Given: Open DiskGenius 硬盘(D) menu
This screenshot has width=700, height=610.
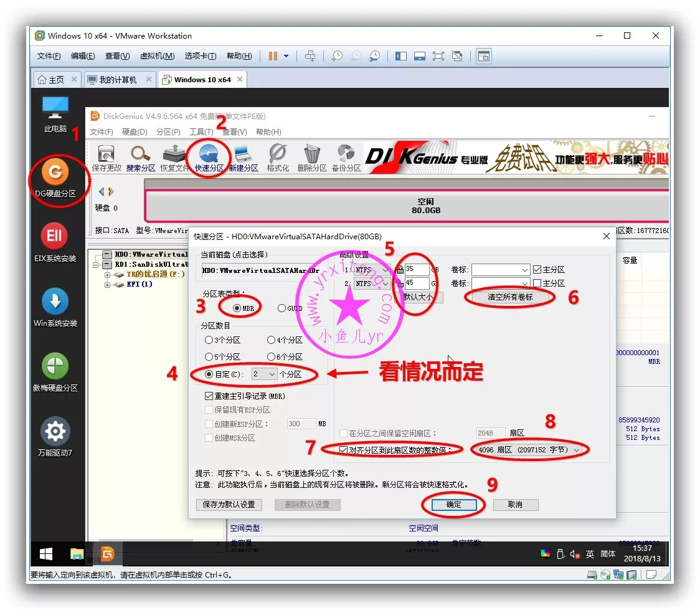Looking at the screenshot, I should [135, 131].
